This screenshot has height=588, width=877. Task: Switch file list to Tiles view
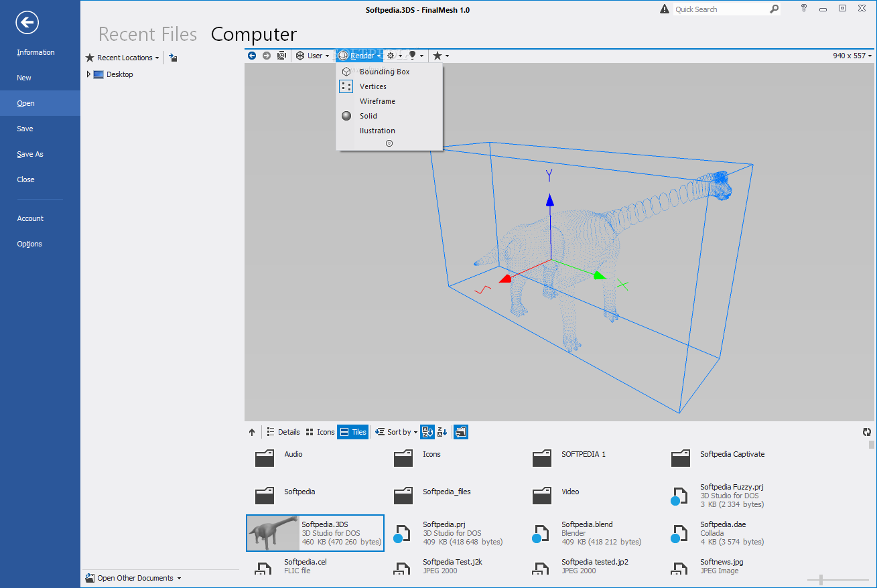coord(352,432)
